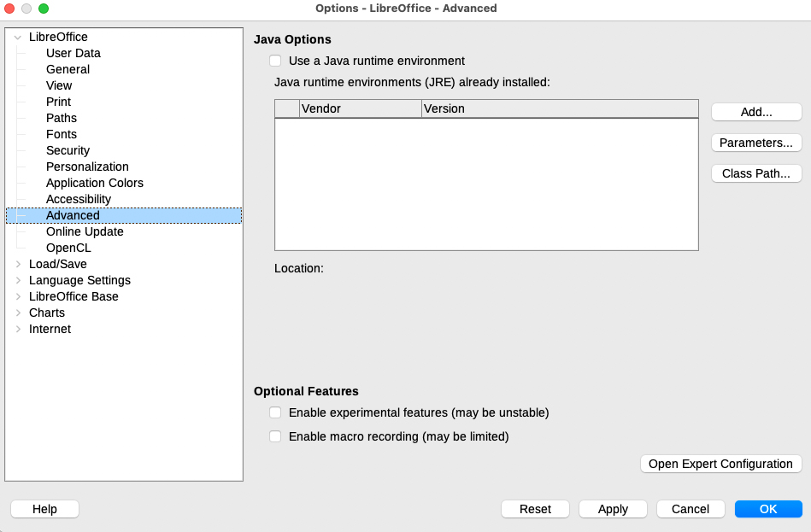Open Application Colors options page
Viewport: 811px width, 532px height.
(x=95, y=183)
